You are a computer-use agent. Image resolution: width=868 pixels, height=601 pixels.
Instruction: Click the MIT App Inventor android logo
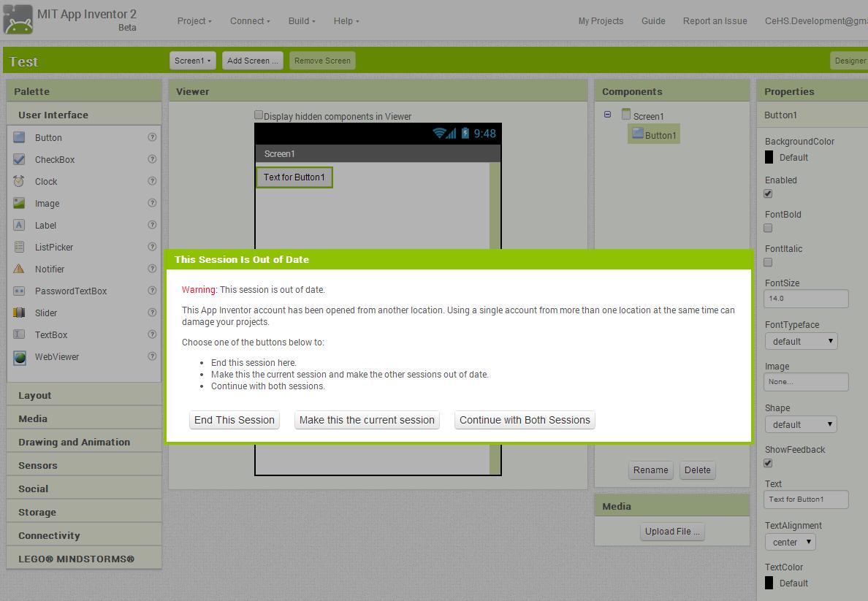(18, 20)
